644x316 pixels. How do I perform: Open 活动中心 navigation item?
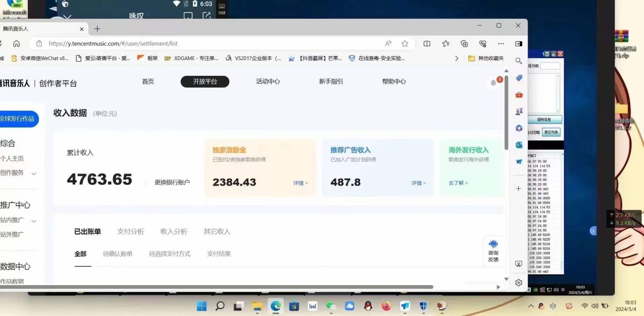[268, 81]
